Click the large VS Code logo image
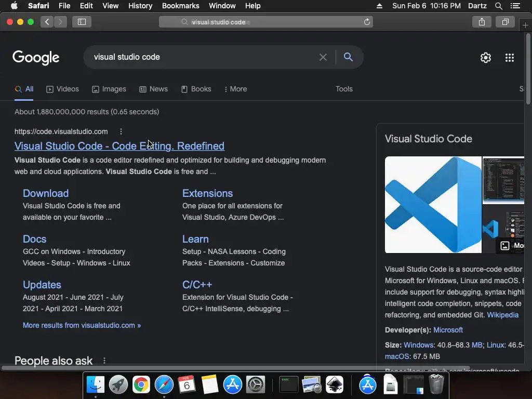This screenshot has height=399, width=532. tap(433, 205)
